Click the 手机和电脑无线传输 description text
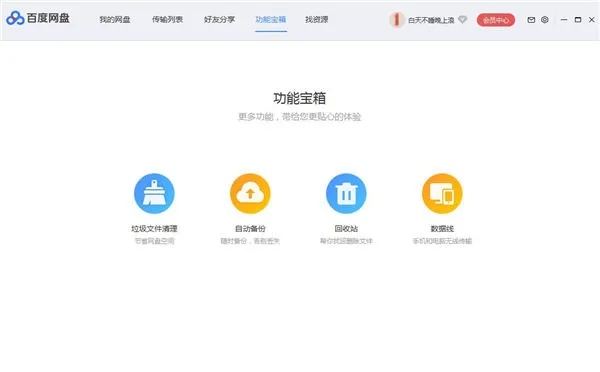Image resolution: width=600 pixels, height=372 pixels. pos(442,241)
